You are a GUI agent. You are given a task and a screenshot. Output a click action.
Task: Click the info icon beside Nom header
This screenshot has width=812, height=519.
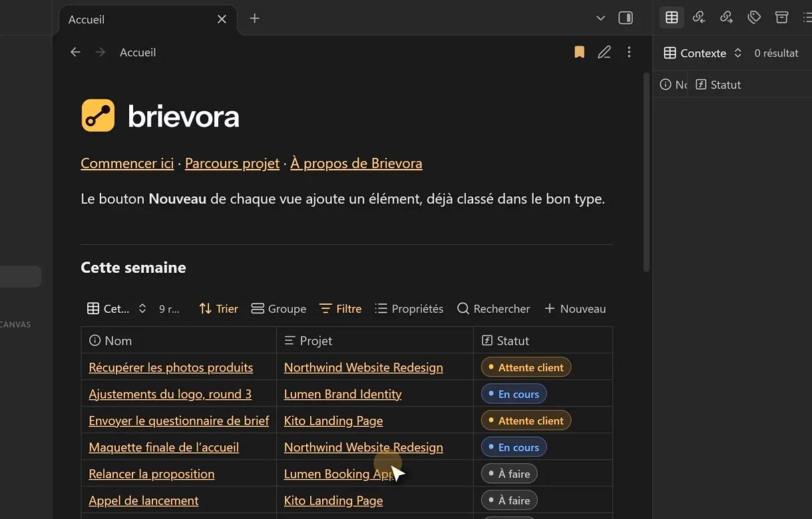tap(95, 341)
